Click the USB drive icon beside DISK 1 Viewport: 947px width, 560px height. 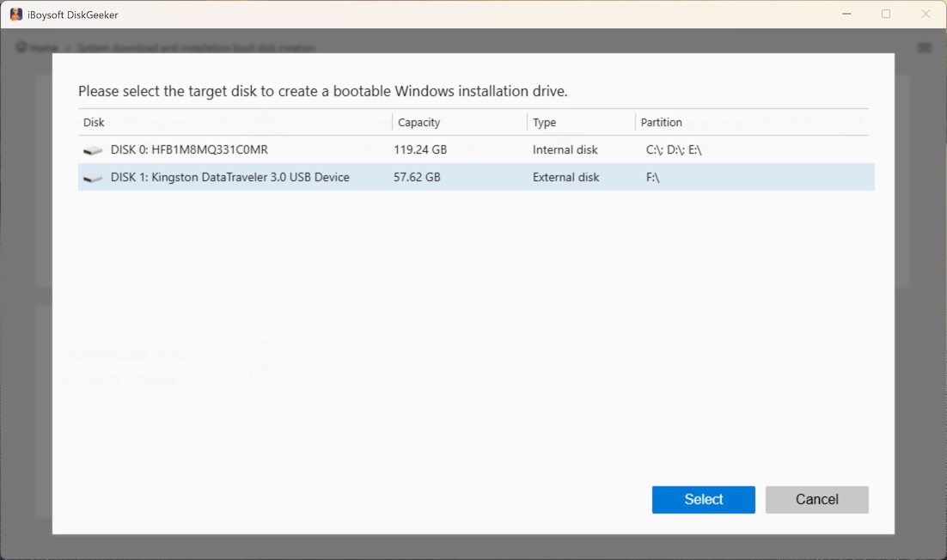pos(92,177)
